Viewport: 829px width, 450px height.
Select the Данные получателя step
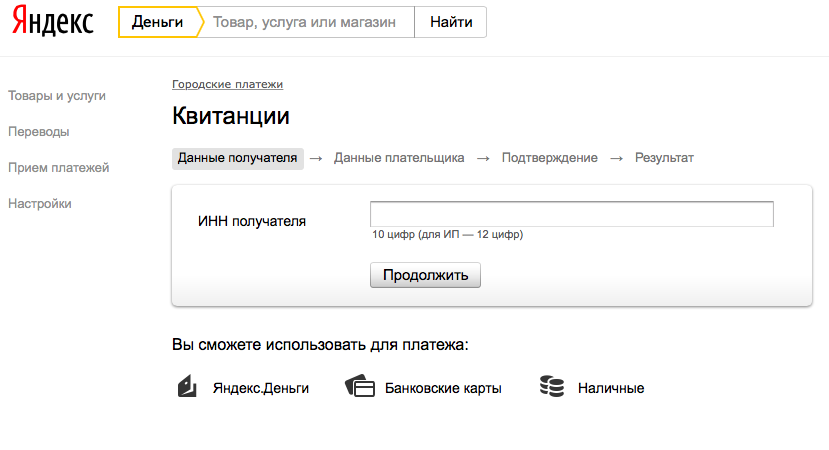pos(237,158)
